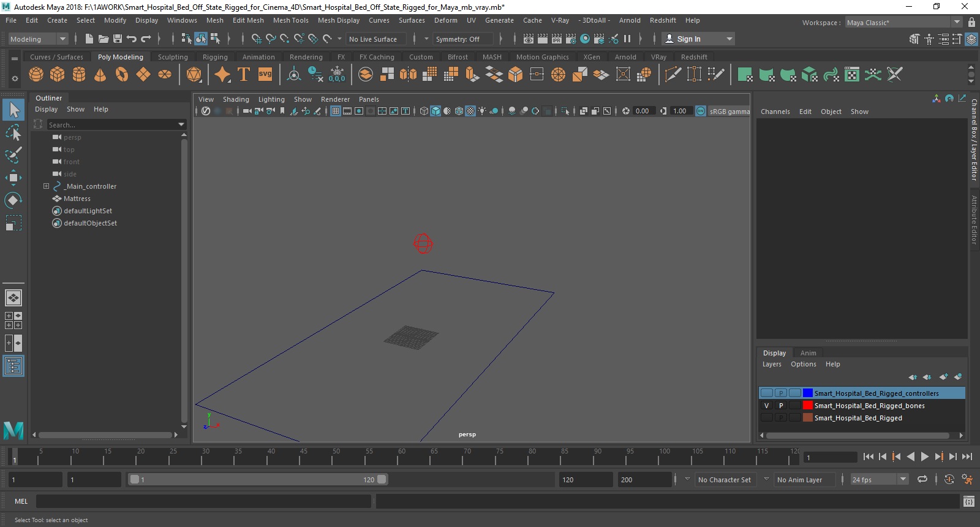Toggle playback P box for bones layer
This screenshot has height=527, width=980.
[x=781, y=406]
